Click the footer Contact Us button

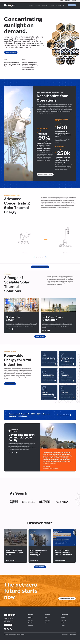point(8,625)
